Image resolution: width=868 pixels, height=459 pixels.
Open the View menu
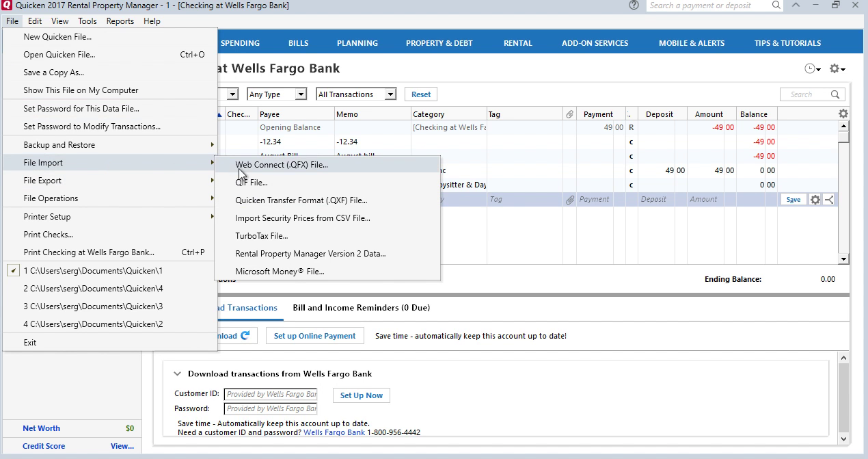(x=59, y=21)
